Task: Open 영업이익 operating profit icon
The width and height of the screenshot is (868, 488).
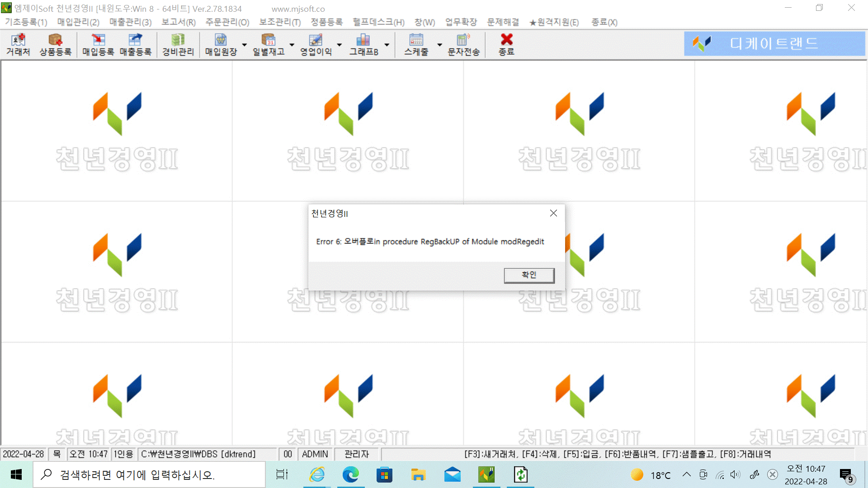Action: (316, 45)
